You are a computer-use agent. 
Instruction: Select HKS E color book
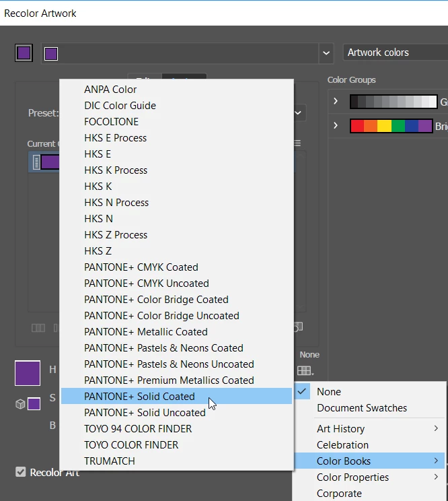pos(176,154)
